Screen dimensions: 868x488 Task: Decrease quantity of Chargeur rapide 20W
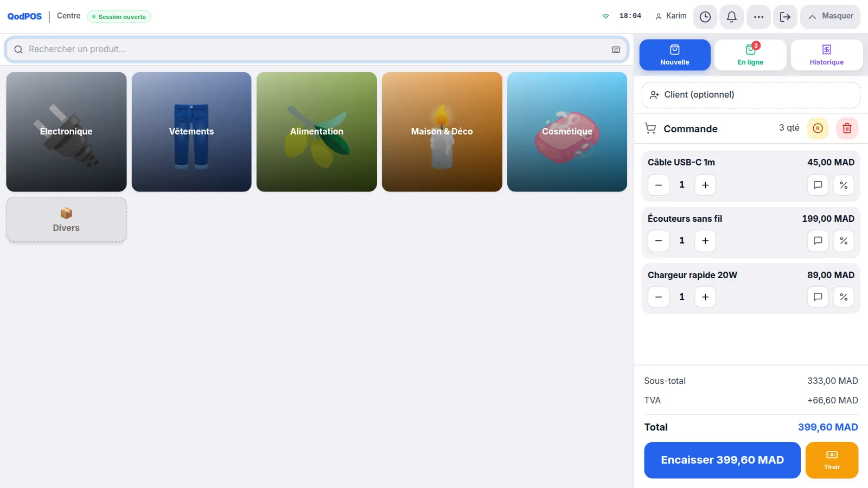[659, 297]
